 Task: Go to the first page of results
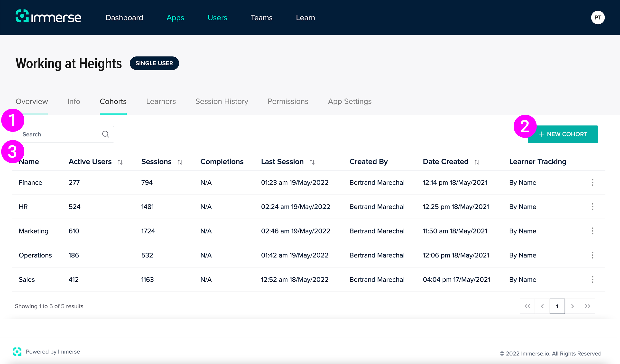coord(527,306)
